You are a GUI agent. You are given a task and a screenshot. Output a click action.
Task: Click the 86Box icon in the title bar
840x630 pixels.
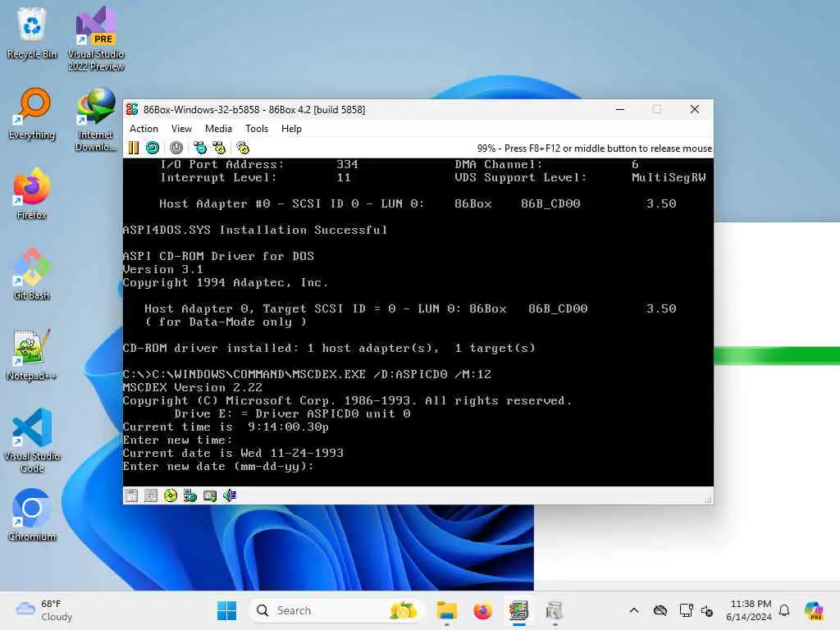coord(132,109)
